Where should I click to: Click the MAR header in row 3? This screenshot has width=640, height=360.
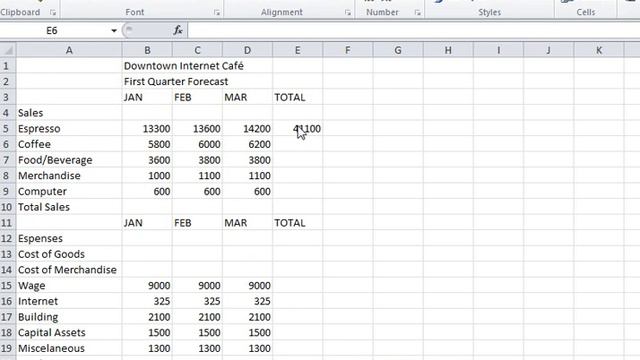pos(247,97)
